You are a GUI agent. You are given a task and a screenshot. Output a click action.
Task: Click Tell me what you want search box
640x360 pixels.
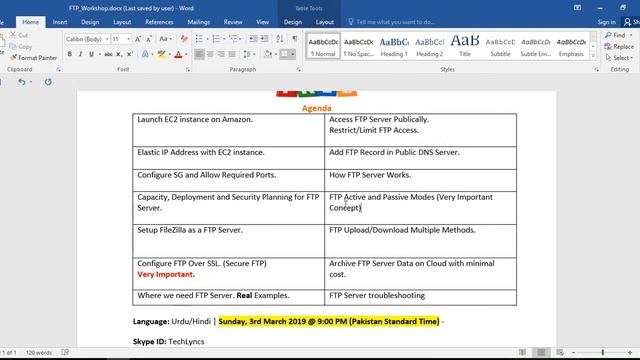(x=392, y=22)
